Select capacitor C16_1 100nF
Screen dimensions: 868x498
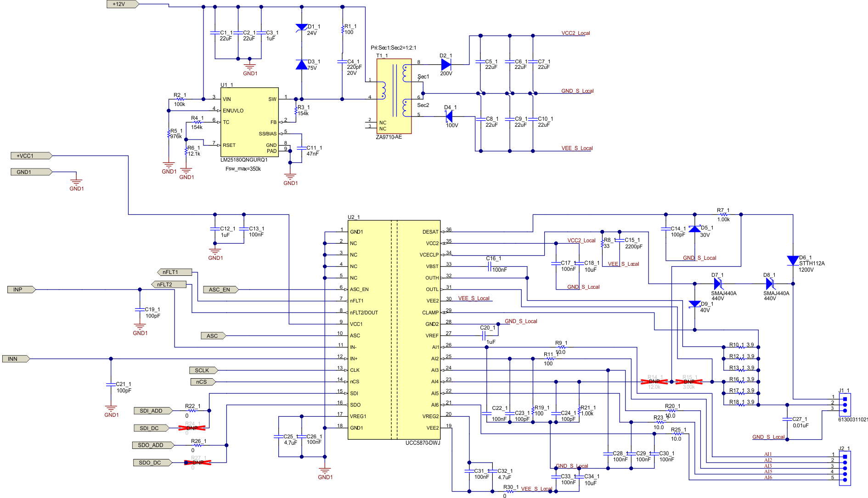click(x=490, y=267)
